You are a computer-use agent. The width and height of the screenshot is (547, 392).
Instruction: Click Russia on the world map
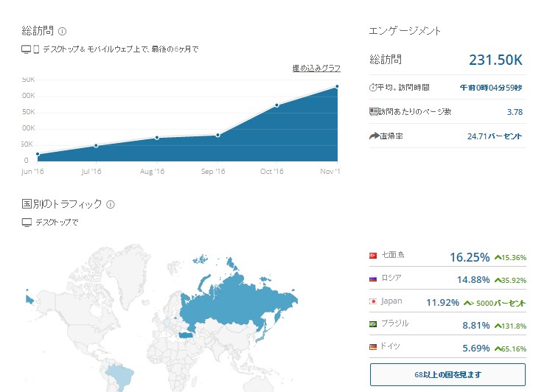237,305
